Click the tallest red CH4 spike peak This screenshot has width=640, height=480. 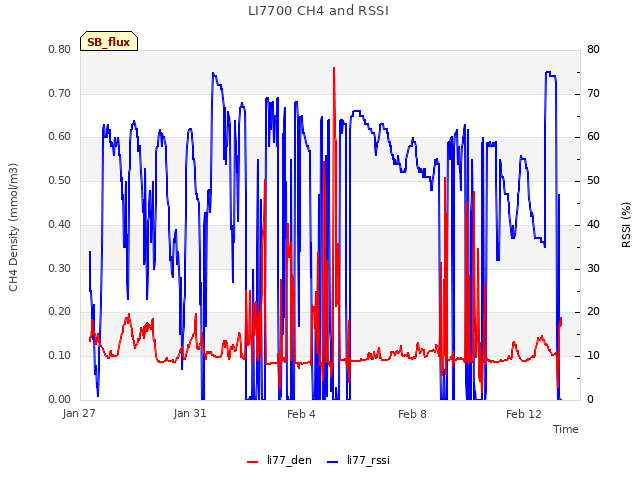[x=334, y=68]
